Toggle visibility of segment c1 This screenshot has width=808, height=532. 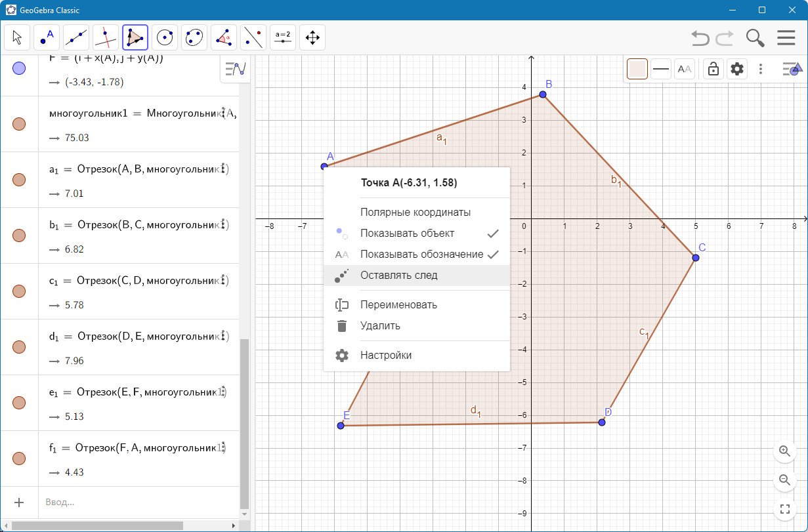click(x=19, y=291)
